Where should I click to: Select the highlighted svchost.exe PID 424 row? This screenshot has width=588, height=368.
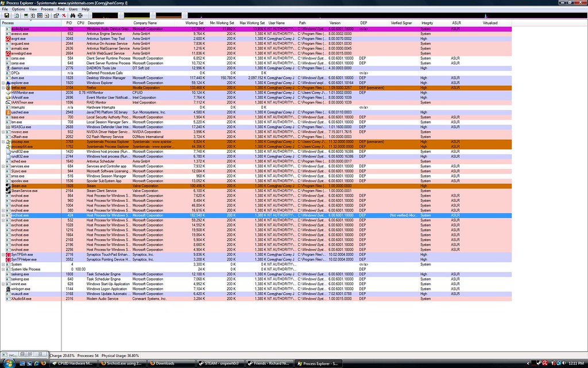(x=256, y=215)
